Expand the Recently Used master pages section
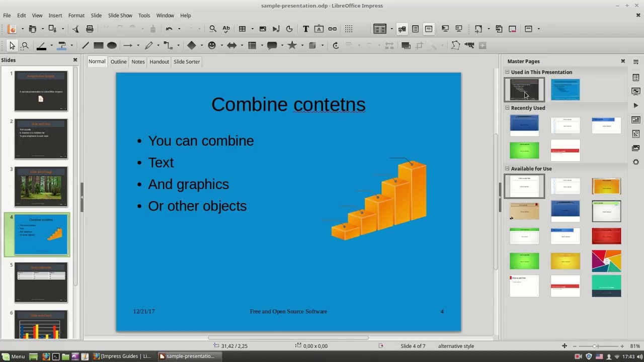The image size is (644, 362). point(507,108)
